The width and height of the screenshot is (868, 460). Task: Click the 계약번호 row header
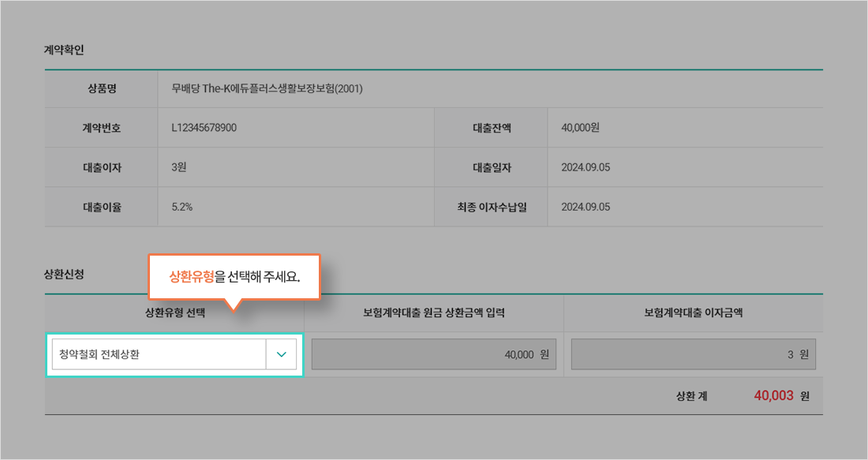[101, 128]
